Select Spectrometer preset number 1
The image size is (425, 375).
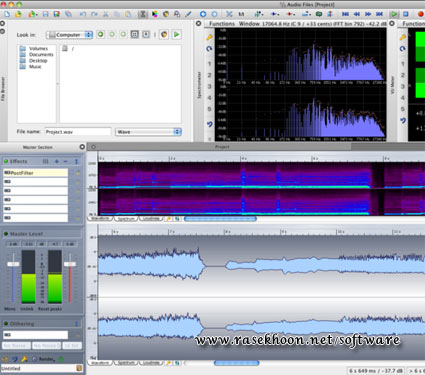tap(209, 64)
